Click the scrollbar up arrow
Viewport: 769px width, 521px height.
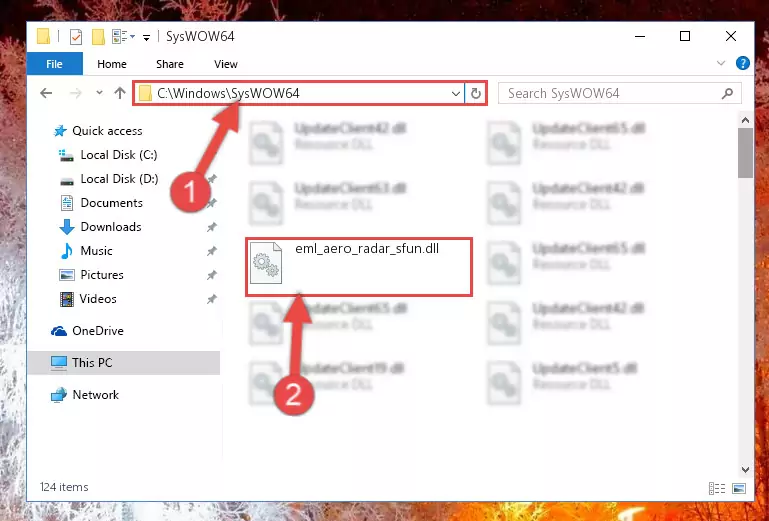745,120
